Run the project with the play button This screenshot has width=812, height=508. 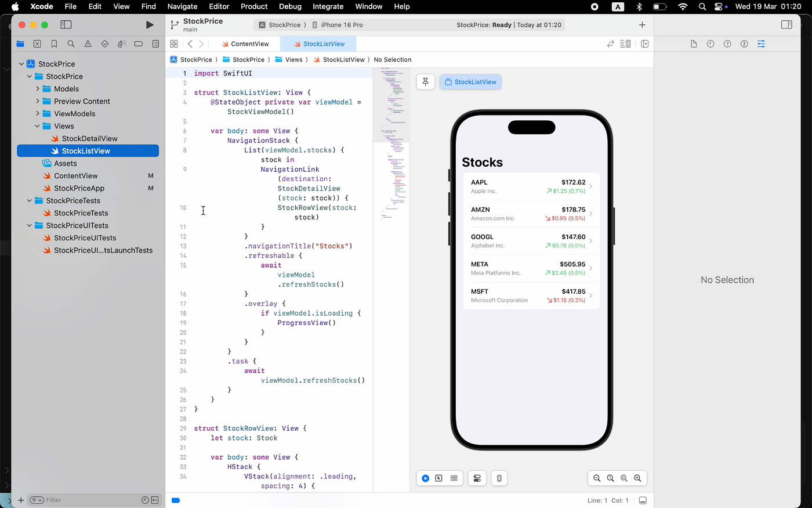coord(150,25)
